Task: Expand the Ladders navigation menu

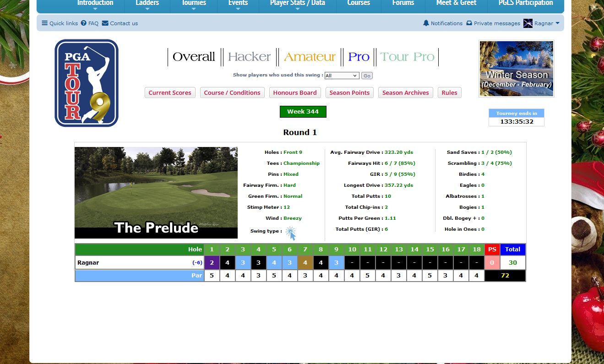Action: click(147, 4)
